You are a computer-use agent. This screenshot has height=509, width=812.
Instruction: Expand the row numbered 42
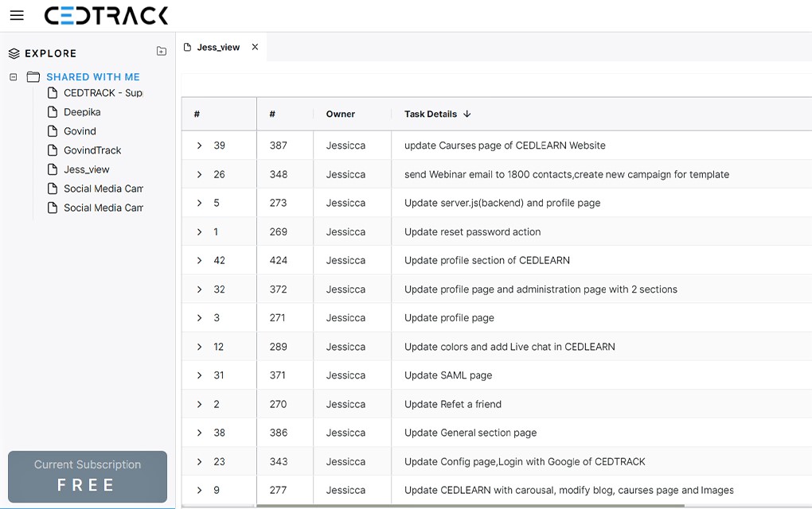coord(200,260)
